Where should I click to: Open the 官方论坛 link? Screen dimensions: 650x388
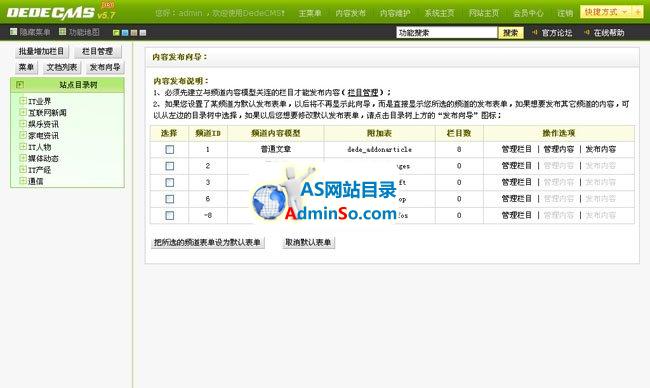(557, 33)
